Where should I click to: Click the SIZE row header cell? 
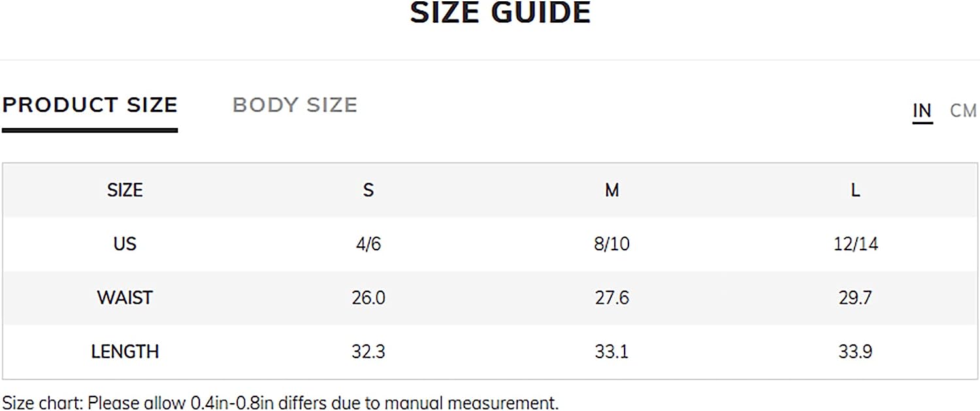pyautogui.click(x=125, y=190)
